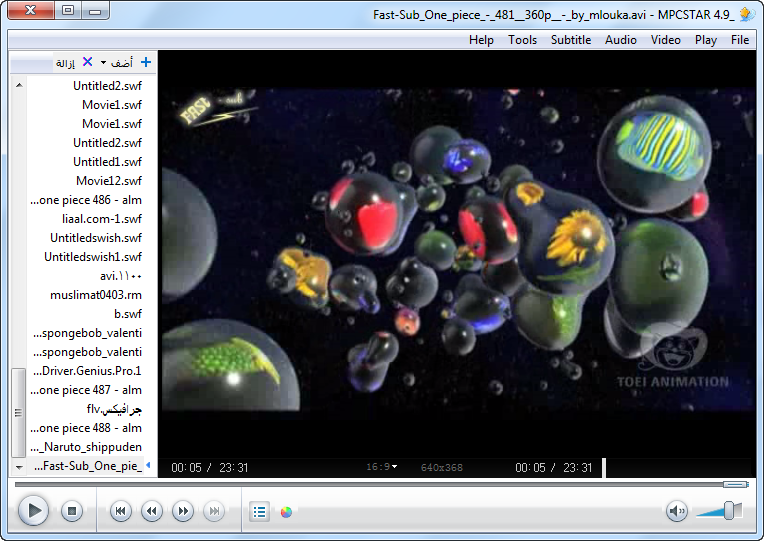
Task: Select one piece 488 playlist entry
Action: [86, 428]
